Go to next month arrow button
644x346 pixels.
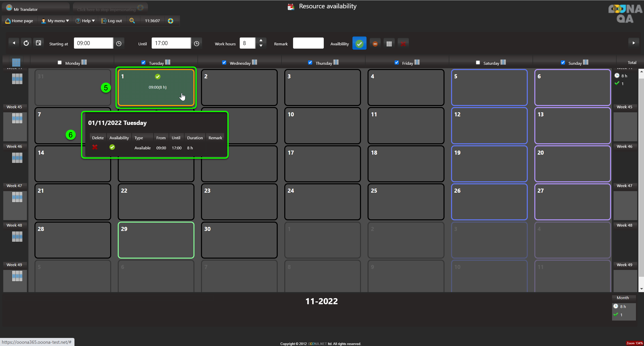click(x=633, y=43)
